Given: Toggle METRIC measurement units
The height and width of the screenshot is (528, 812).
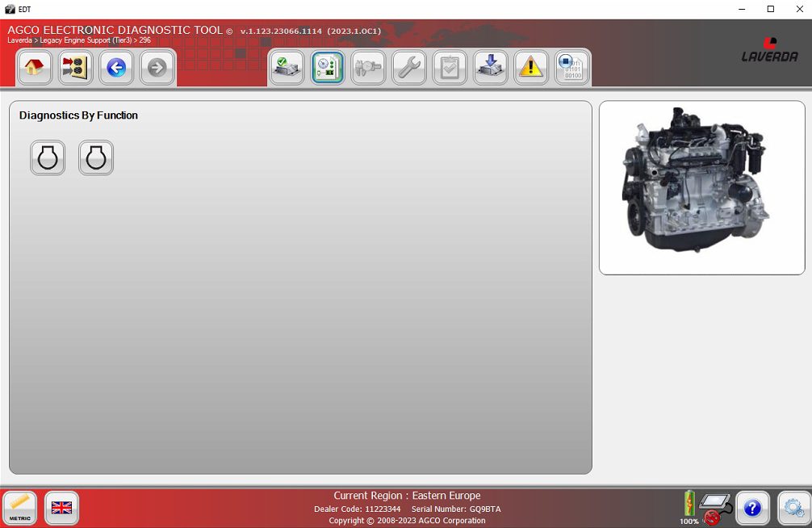Looking at the screenshot, I should click(x=20, y=508).
